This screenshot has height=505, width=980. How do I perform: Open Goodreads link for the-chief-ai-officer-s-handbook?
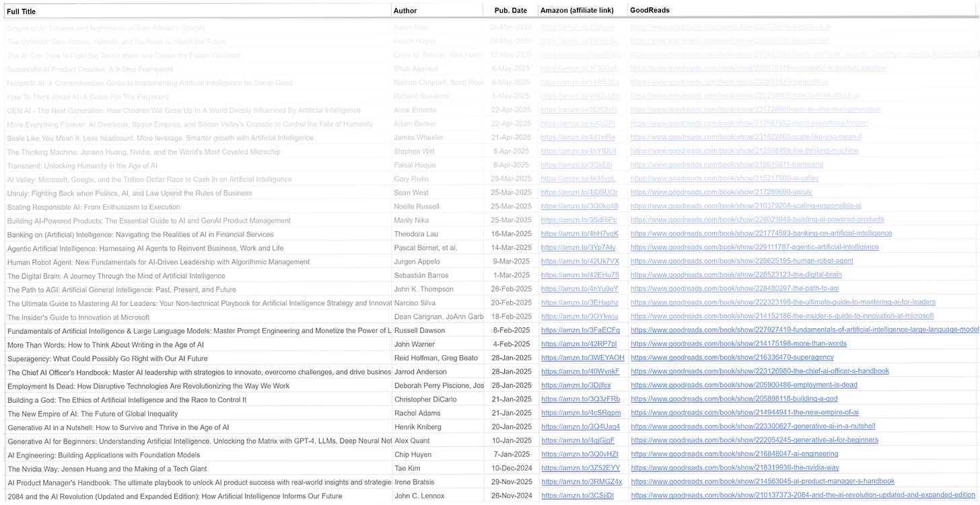(760, 371)
